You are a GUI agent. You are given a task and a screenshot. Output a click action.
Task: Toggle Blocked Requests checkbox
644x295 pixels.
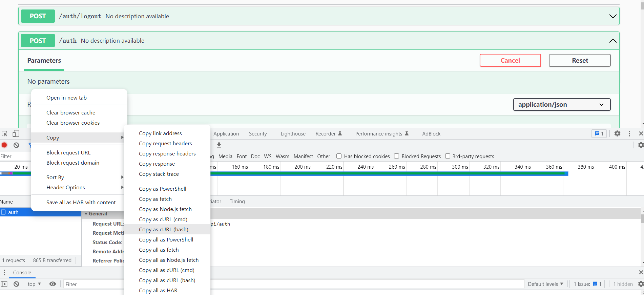point(396,156)
